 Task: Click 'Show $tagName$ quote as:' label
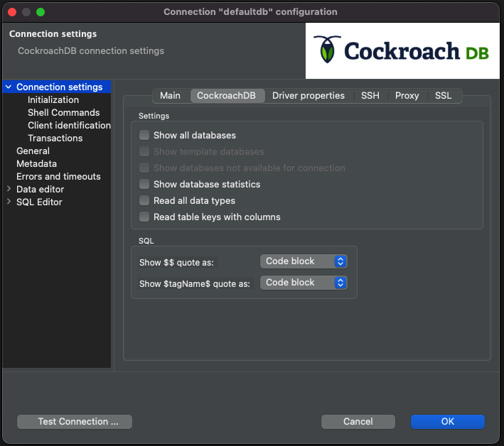195,284
